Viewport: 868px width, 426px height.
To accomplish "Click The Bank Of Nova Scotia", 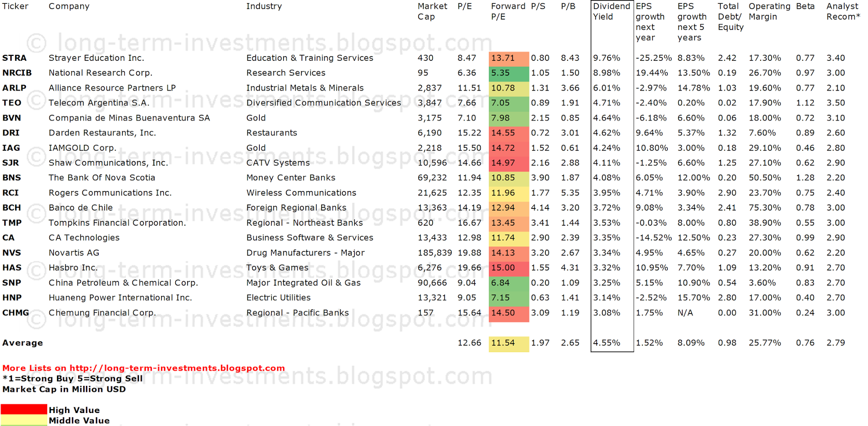I will tap(101, 177).
